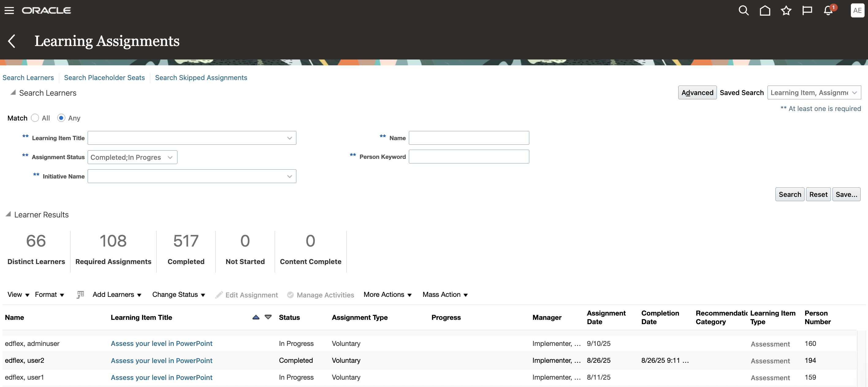Open the hamburger navigator menu

9,10
